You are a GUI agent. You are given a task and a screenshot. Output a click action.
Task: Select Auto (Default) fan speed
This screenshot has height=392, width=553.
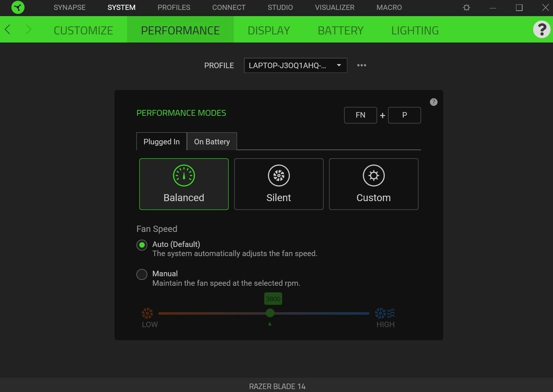142,245
